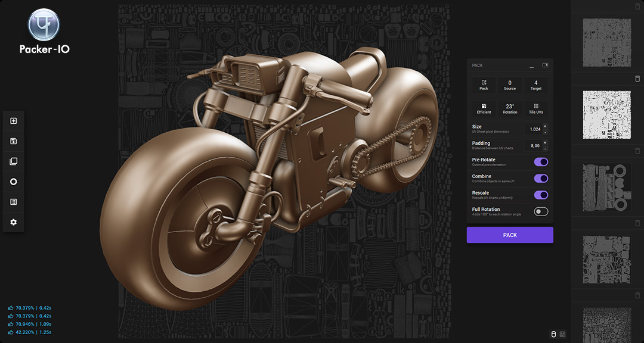The height and width of the screenshot is (343, 644).
Task: Select the Pack mode tile
Action: coord(484,85)
